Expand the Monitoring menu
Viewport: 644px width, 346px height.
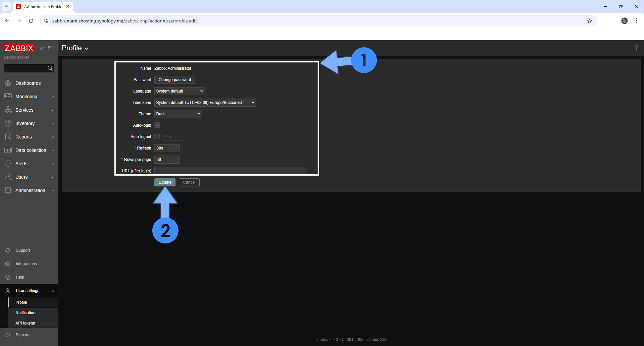29,97
